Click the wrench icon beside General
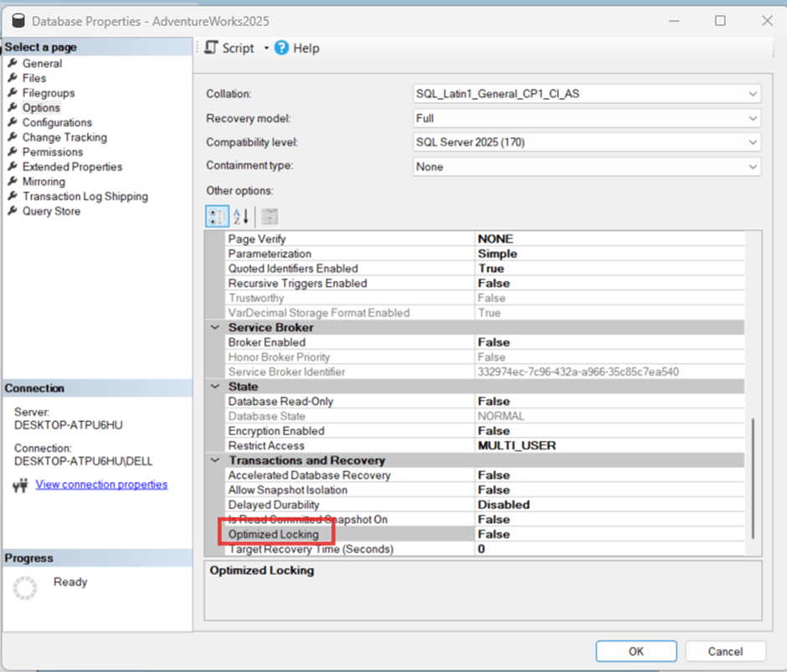 13,64
